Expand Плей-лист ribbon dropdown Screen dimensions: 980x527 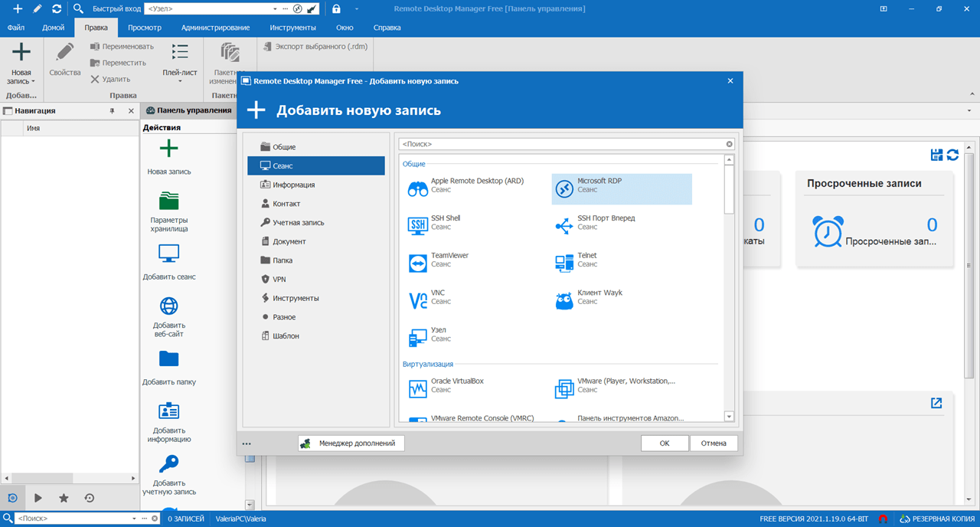tap(180, 81)
